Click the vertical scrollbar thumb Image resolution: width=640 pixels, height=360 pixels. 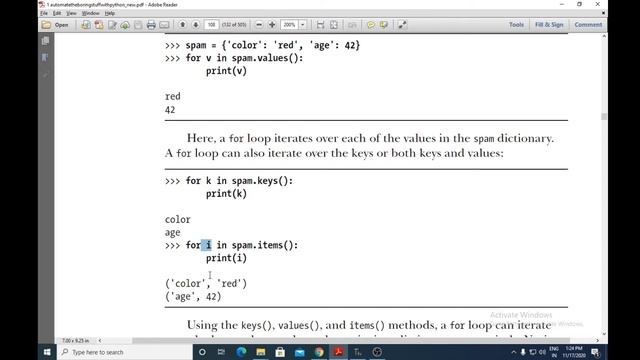click(x=604, y=116)
